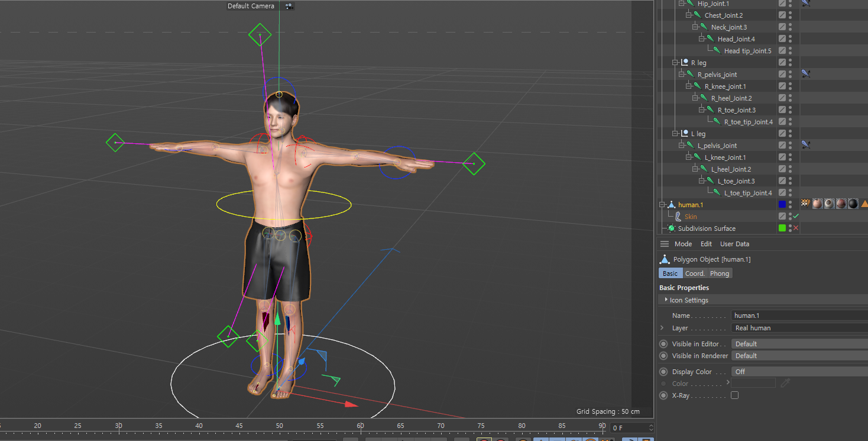Click the R leg null object icon
The width and height of the screenshot is (868, 441).
tap(685, 63)
